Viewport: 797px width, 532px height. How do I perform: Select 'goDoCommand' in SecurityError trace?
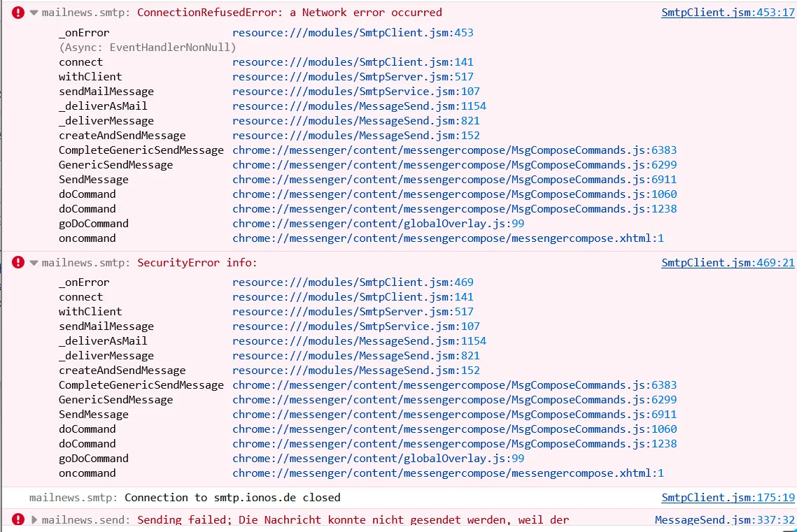[x=94, y=459]
